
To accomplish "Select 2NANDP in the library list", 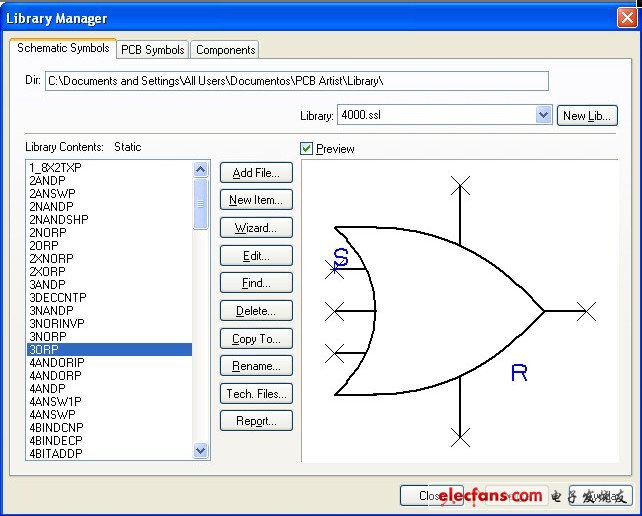I will (x=52, y=206).
